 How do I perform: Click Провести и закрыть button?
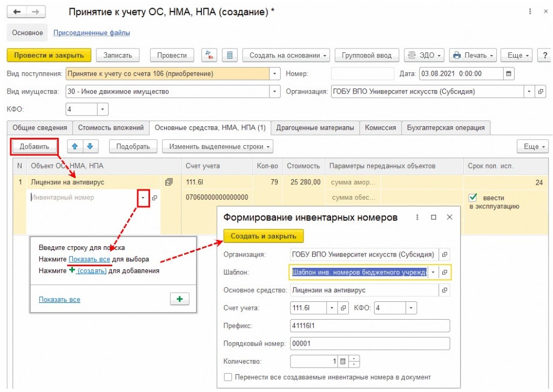[x=49, y=55]
